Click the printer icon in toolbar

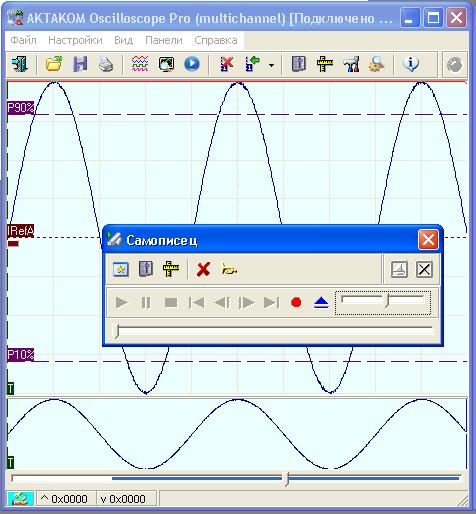click(x=106, y=64)
